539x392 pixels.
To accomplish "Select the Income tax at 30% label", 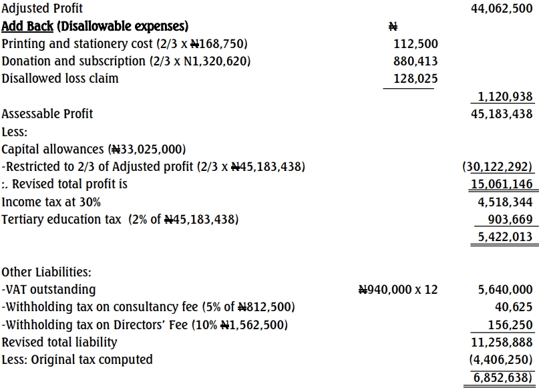I will [x=51, y=201].
